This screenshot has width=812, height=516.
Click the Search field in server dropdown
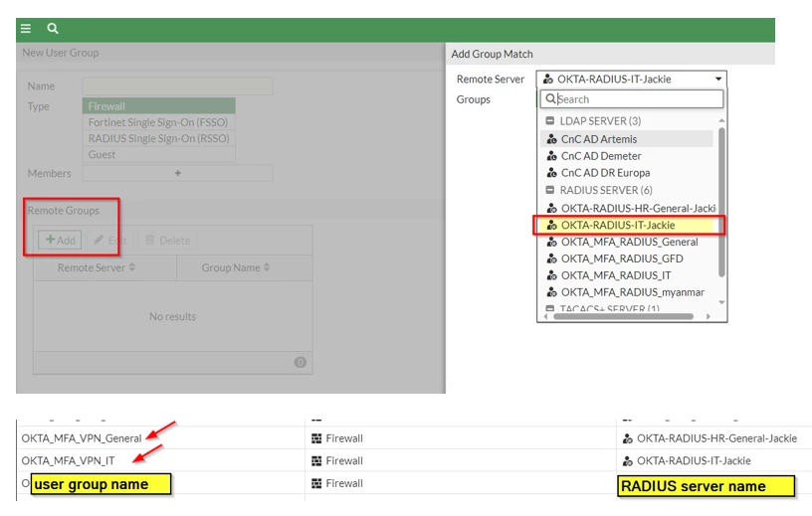pos(632,98)
